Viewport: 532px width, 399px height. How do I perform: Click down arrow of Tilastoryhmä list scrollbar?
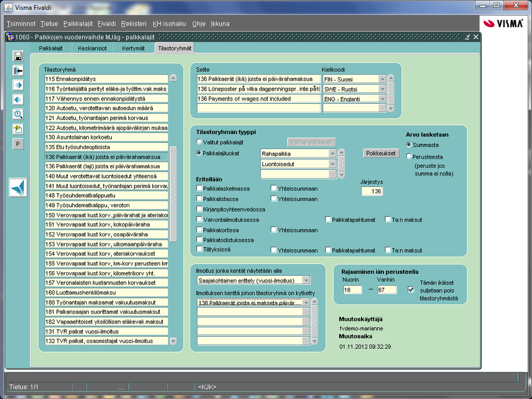click(x=174, y=341)
